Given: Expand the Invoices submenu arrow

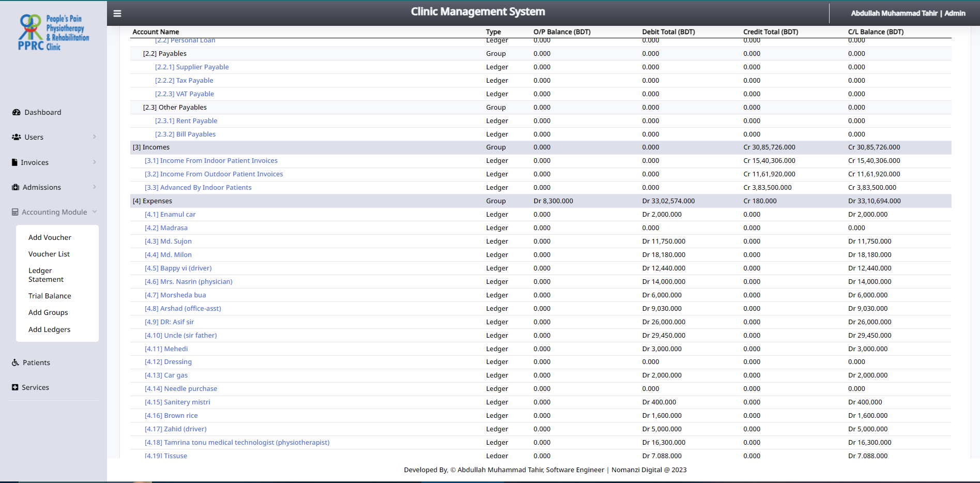Looking at the screenshot, I should 95,162.
